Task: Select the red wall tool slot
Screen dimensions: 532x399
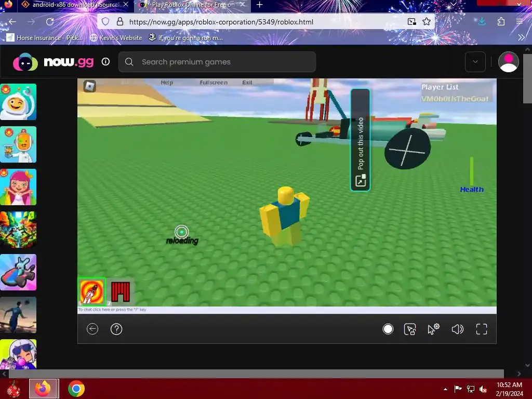Action: 121,291
